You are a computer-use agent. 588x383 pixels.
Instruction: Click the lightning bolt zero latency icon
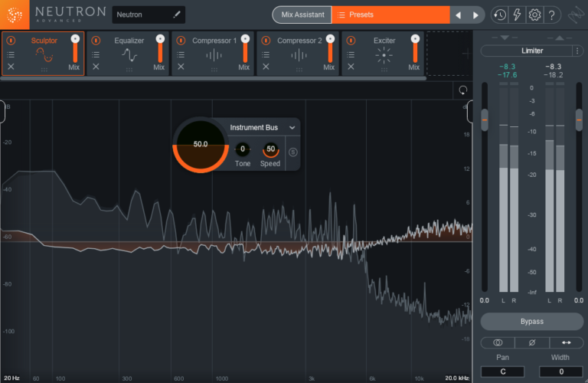(x=517, y=15)
